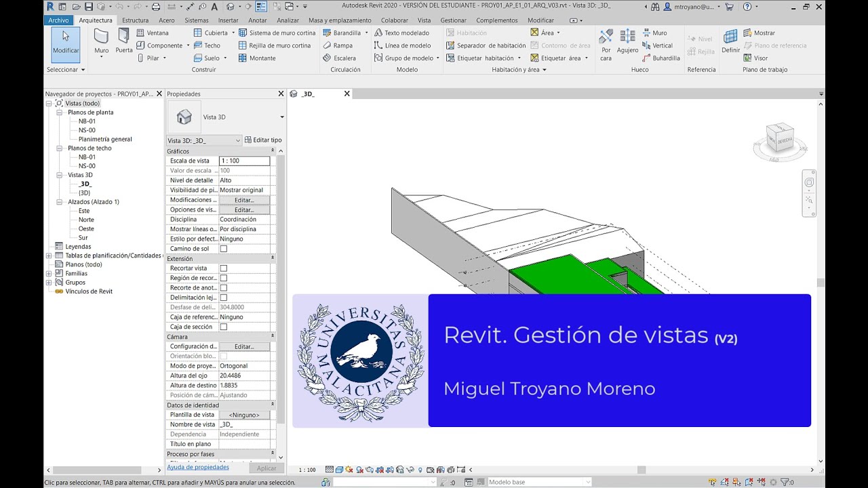Select the Agujero shaft tool
This screenshot has height=488, width=868.
(x=628, y=41)
